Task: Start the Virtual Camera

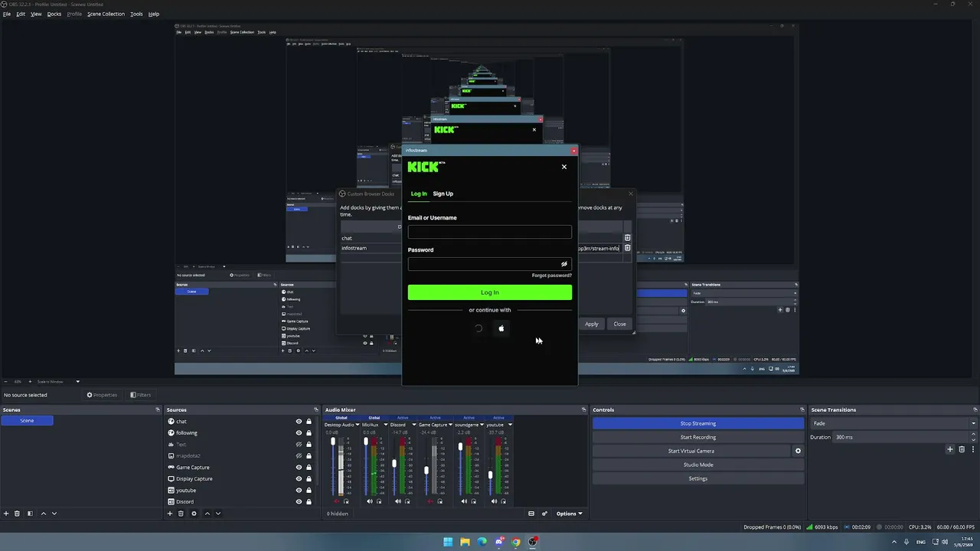Action: [691, 451]
